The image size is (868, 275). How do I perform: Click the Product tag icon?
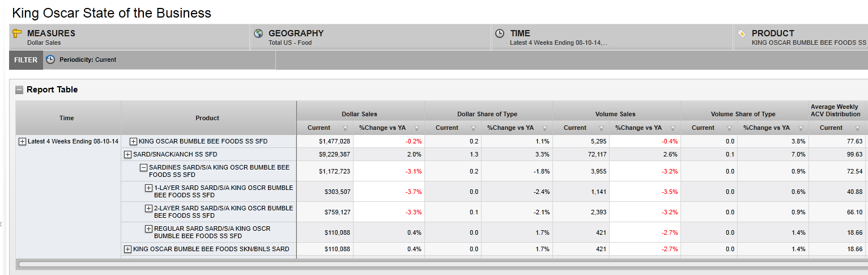(741, 33)
